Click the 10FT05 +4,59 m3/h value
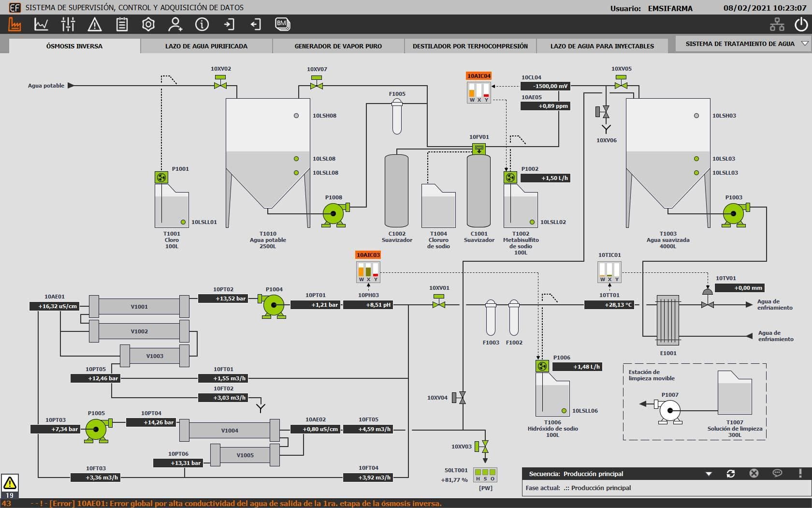Screen dimensions: 812x508 (x=368, y=429)
